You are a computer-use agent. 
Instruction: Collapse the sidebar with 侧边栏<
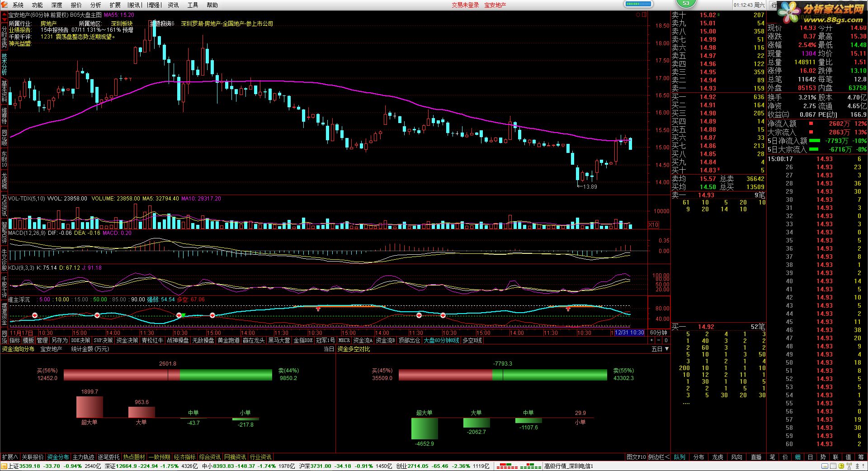click(x=659, y=457)
